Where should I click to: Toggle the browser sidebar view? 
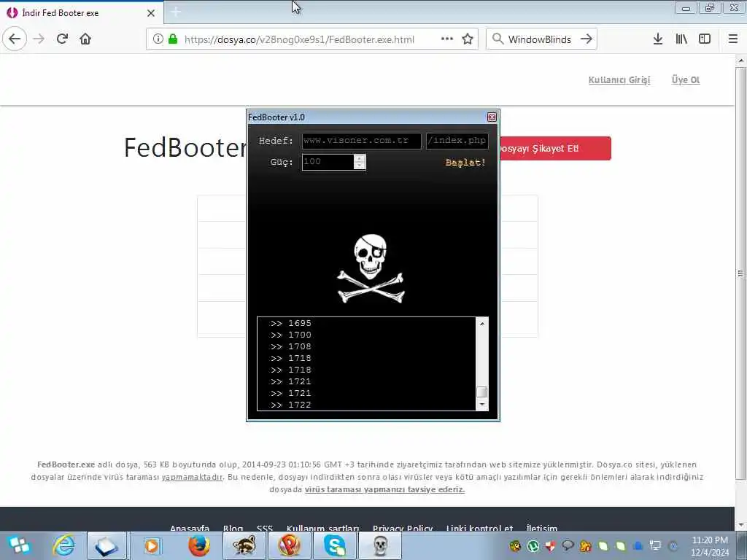(x=705, y=39)
